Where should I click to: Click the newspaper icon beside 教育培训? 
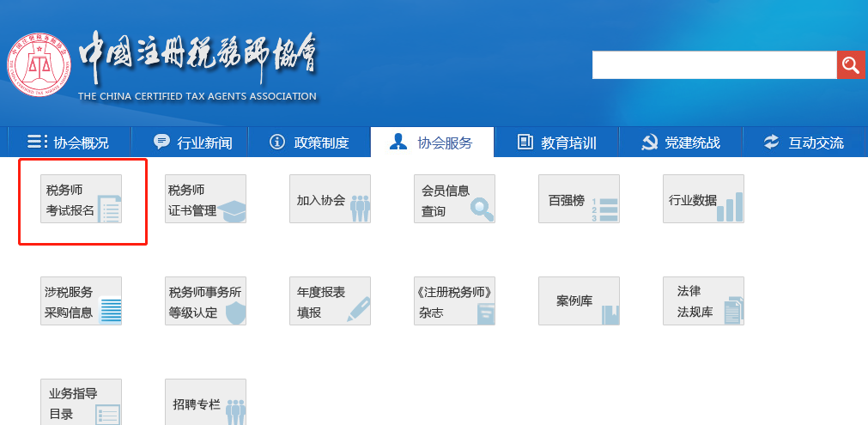525,142
